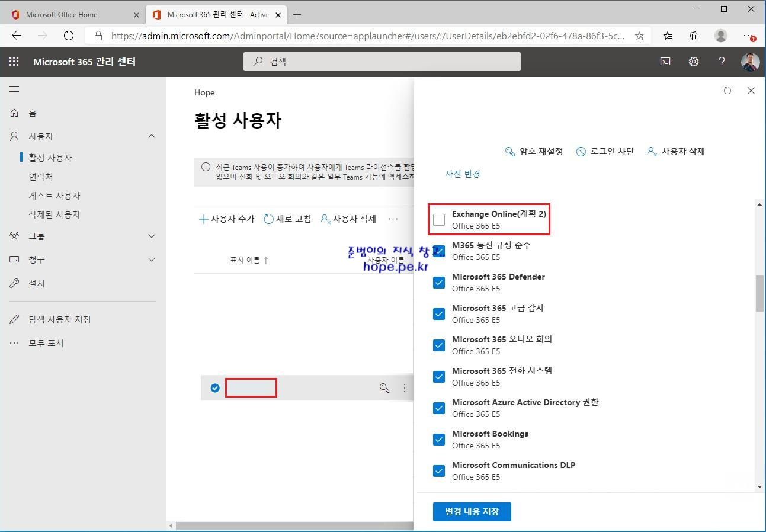The width and height of the screenshot is (766, 532).
Task: Open the settings gear in header
Action: point(694,62)
